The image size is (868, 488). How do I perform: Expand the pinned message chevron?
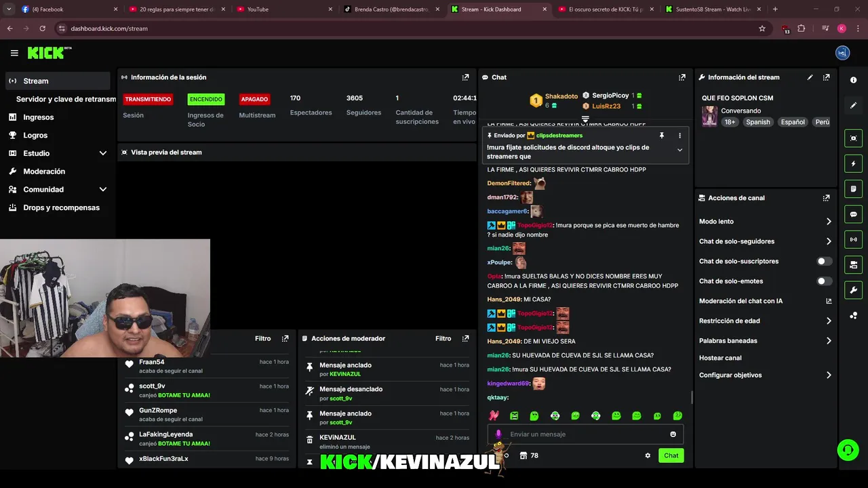pos(679,150)
